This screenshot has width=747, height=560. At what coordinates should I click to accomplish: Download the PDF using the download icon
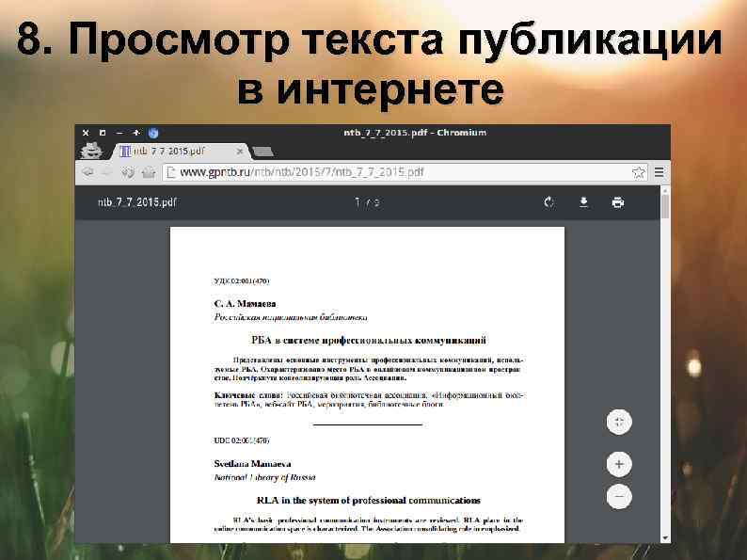583,202
